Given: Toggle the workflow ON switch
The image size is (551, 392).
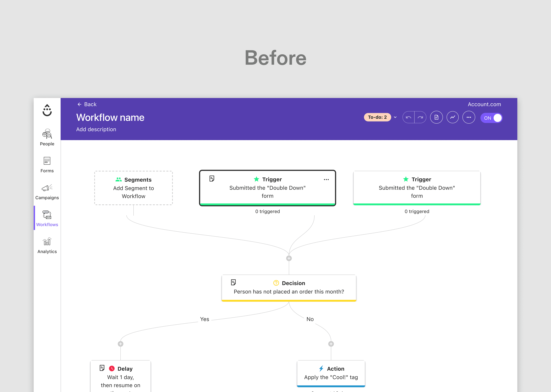Looking at the screenshot, I should click(491, 118).
